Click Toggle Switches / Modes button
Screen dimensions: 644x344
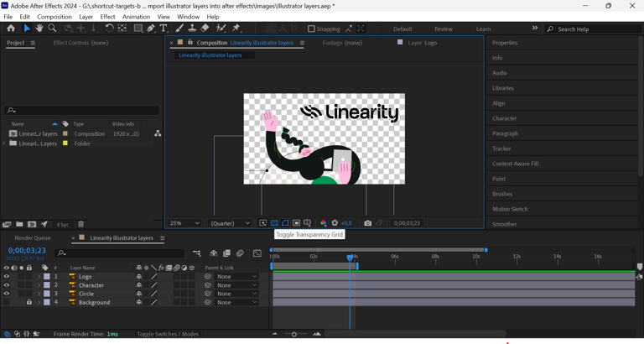[x=168, y=334]
